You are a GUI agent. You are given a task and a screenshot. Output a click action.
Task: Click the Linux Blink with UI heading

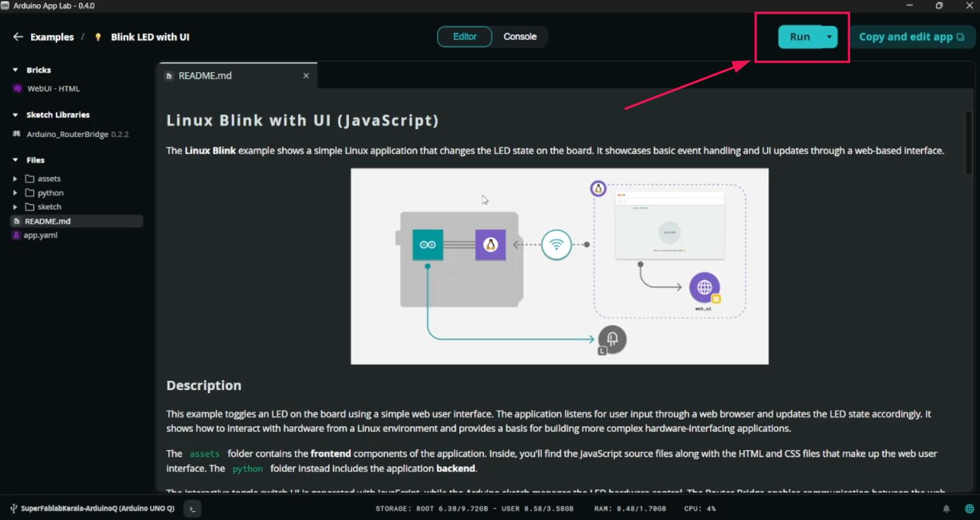(x=302, y=120)
